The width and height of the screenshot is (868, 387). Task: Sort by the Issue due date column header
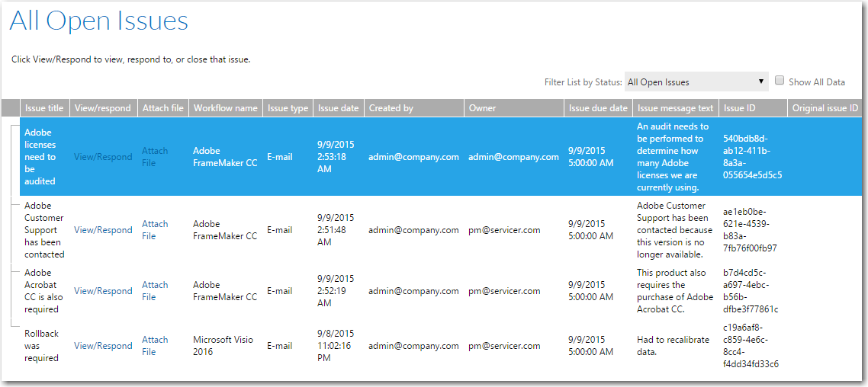pyautogui.click(x=599, y=108)
